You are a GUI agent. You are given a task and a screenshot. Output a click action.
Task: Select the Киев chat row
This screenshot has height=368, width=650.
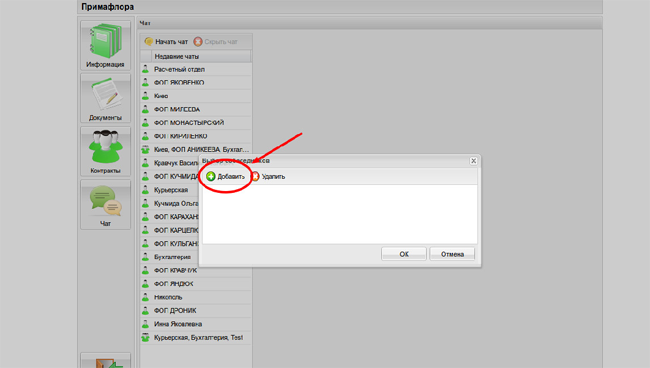(x=196, y=96)
